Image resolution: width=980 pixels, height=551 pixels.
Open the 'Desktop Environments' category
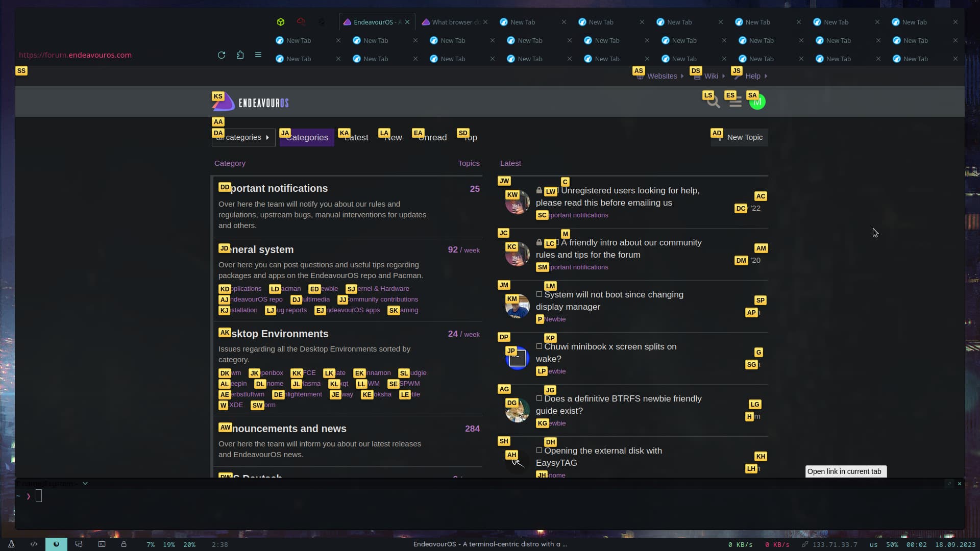[x=274, y=334]
